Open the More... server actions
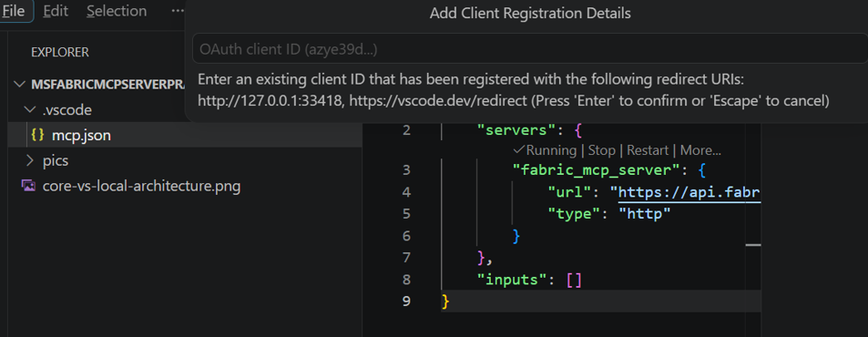 (x=700, y=150)
